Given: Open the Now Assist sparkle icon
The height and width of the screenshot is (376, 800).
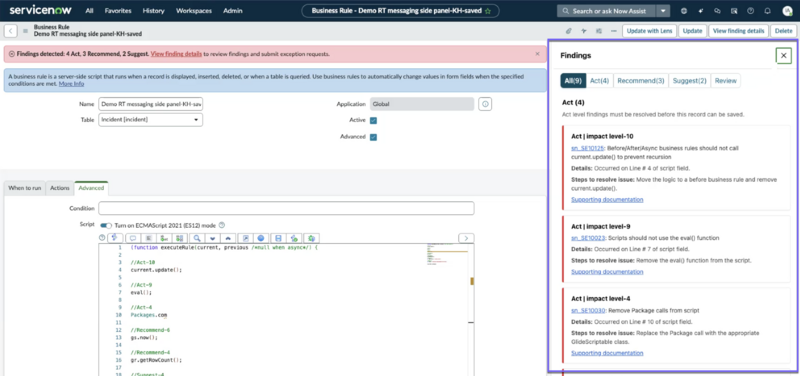Looking at the screenshot, I should [x=701, y=11].
